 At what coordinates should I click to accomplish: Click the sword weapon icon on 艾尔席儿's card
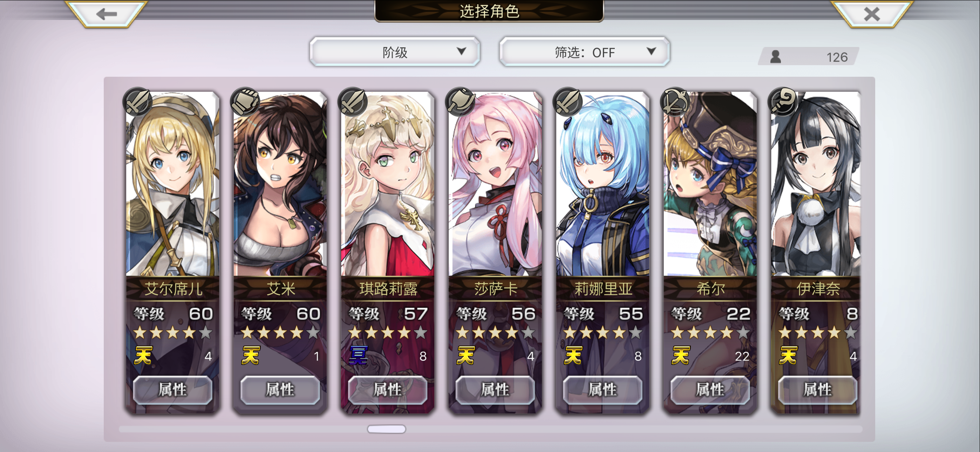pos(137,102)
